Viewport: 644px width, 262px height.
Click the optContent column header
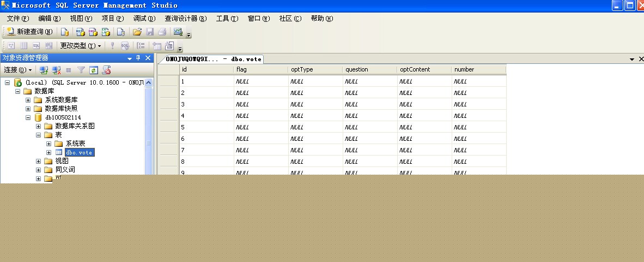[424, 69]
